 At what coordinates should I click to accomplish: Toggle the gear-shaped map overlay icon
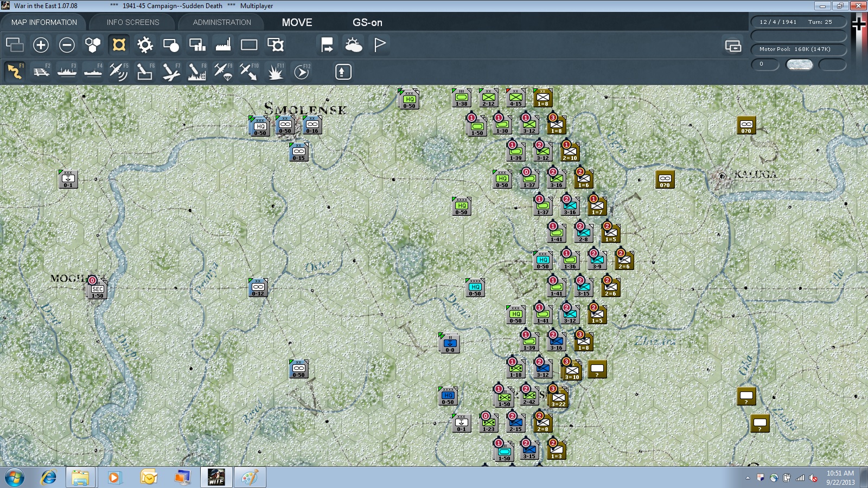145,45
